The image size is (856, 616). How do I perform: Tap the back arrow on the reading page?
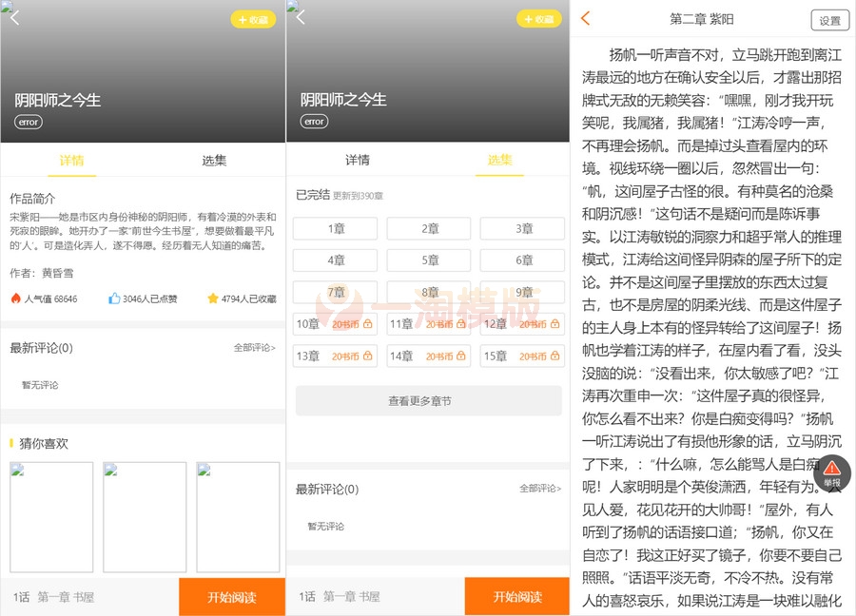[587, 18]
